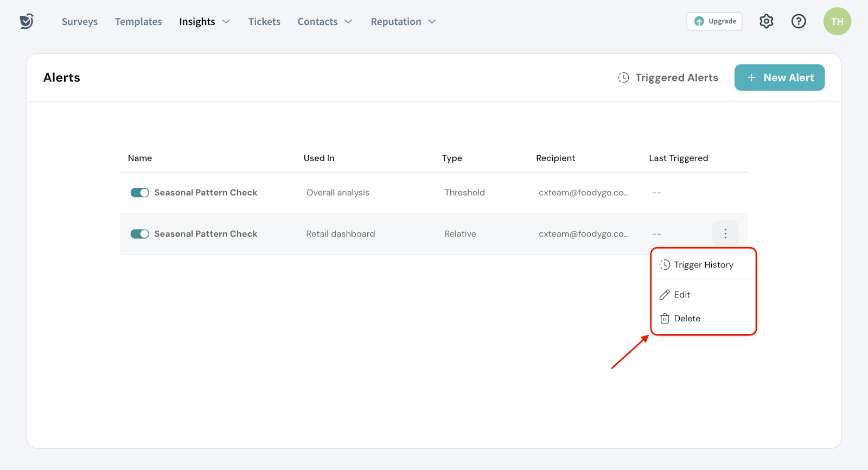Screen dimensions: 868x470
Task: Disable the Retail dashboard alert toggle
Action: (139, 234)
